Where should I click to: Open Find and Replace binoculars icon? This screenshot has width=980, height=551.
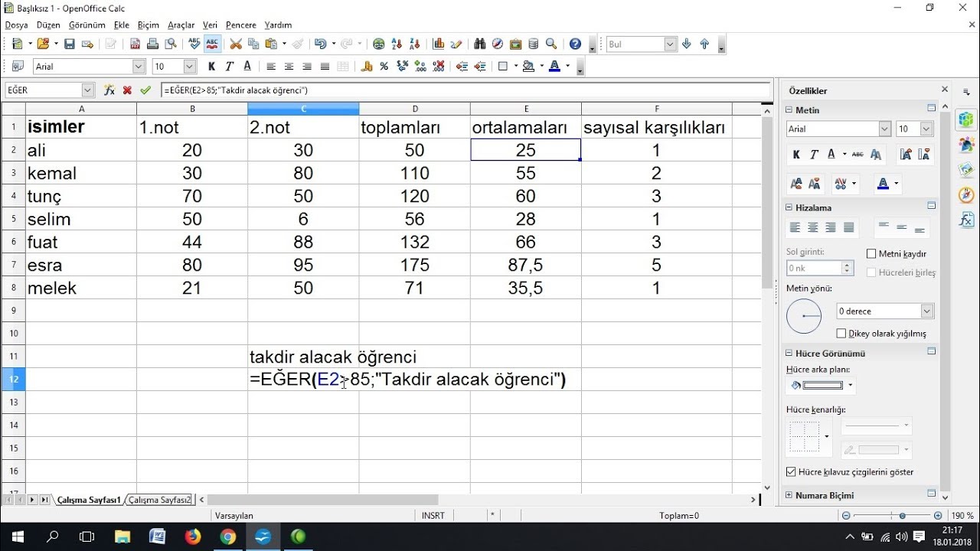(x=480, y=44)
